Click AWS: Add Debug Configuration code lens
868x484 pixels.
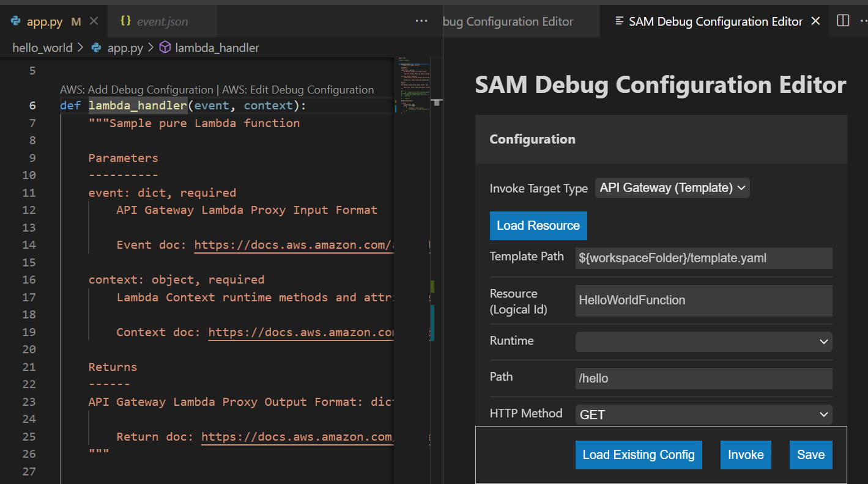pyautogui.click(x=136, y=90)
